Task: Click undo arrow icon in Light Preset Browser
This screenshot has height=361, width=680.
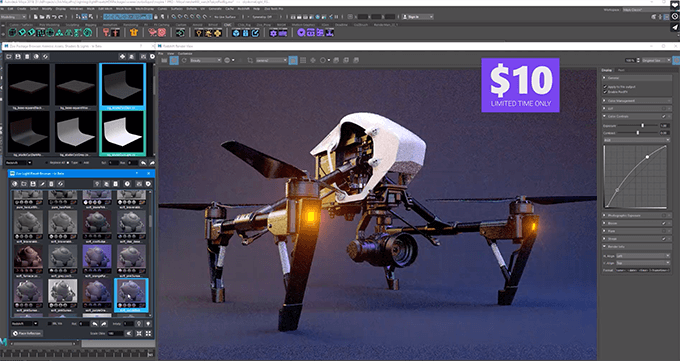Action: [x=95, y=324]
